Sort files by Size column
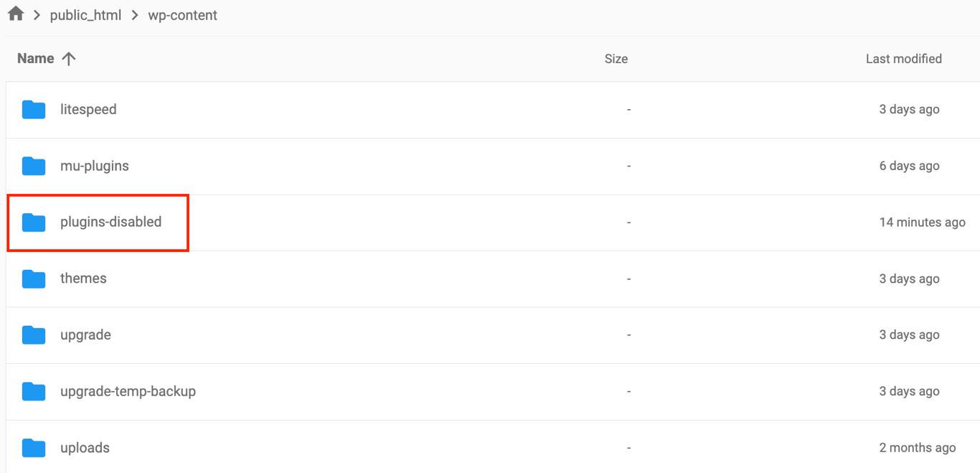Screen dimensions: 980x473 point(616,58)
